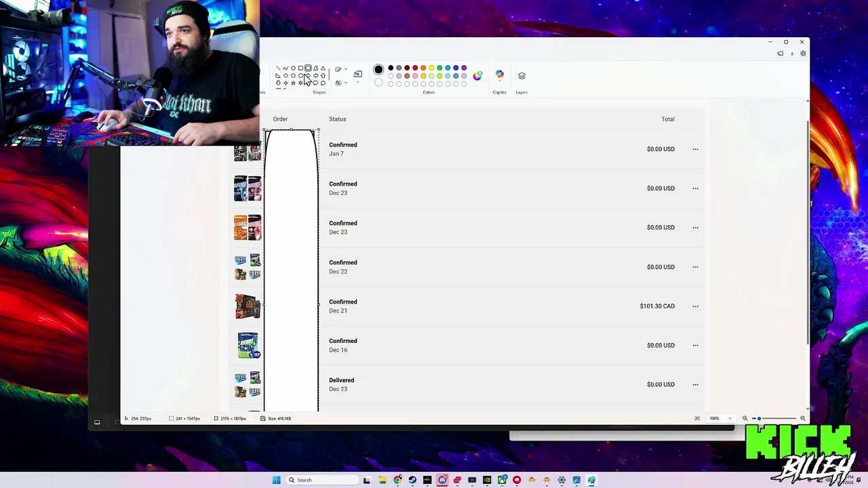Pick the red color swatch

[x=415, y=68]
